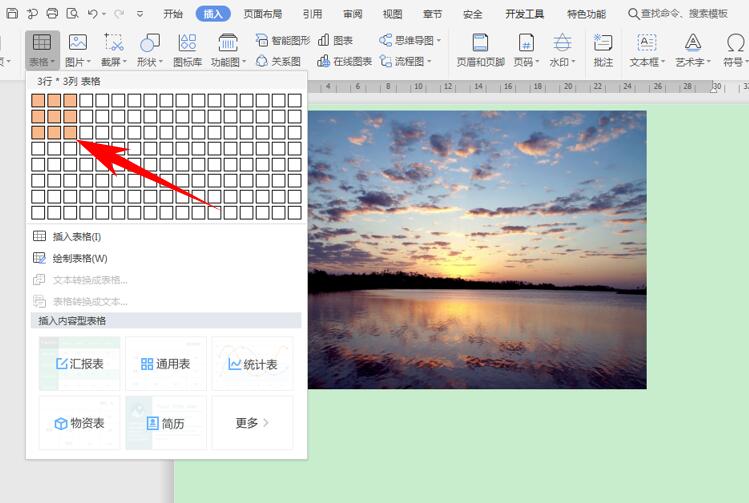This screenshot has height=503, width=749.
Task: Select the 汇报表 table template
Action: pyautogui.click(x=79, y=364)
